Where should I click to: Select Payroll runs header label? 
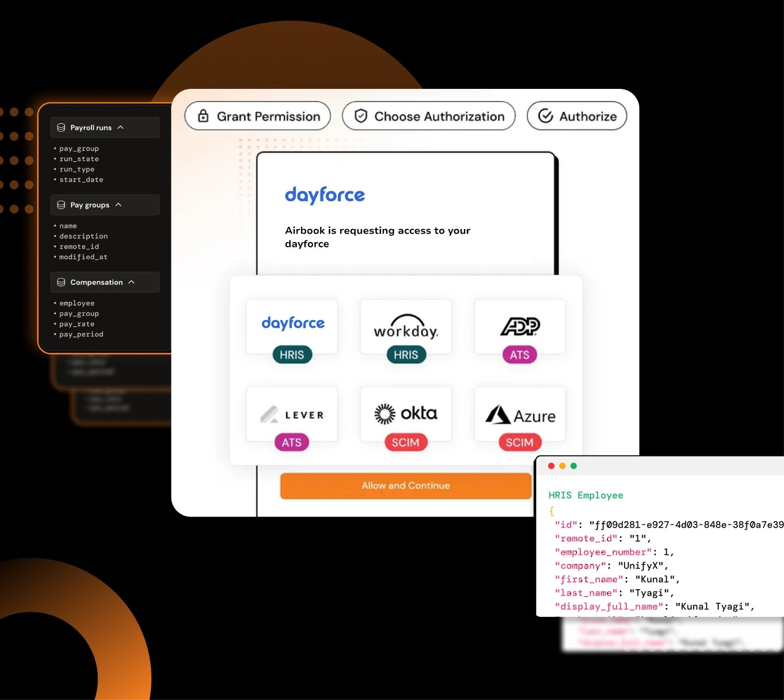pyautogui.click(x=91, y=128)
